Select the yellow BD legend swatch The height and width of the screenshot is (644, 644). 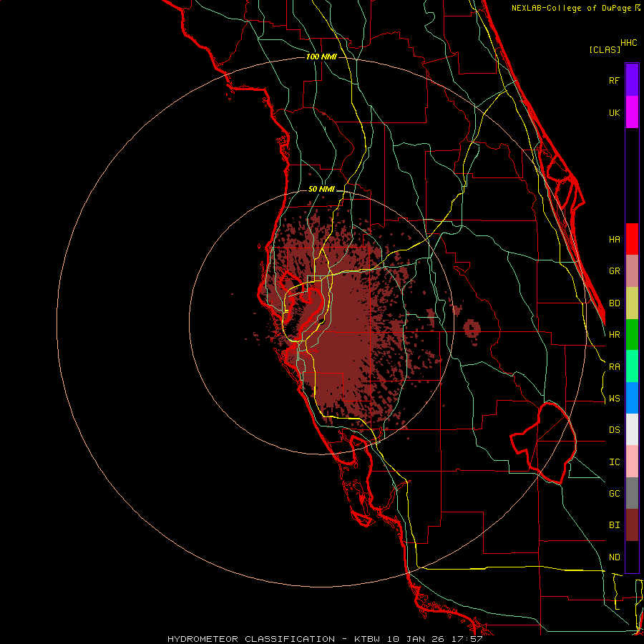(632, 303)
